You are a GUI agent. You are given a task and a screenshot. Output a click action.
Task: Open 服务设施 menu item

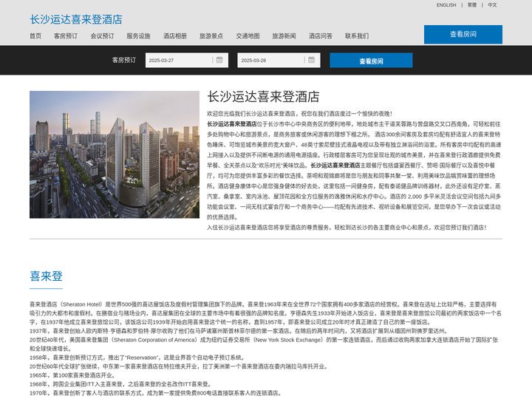138,36
